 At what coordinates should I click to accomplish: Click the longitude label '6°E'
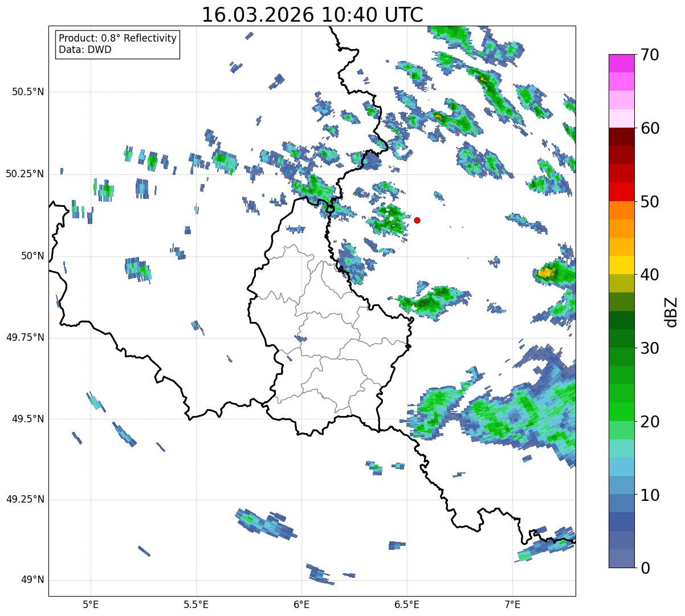click(301, 604)
